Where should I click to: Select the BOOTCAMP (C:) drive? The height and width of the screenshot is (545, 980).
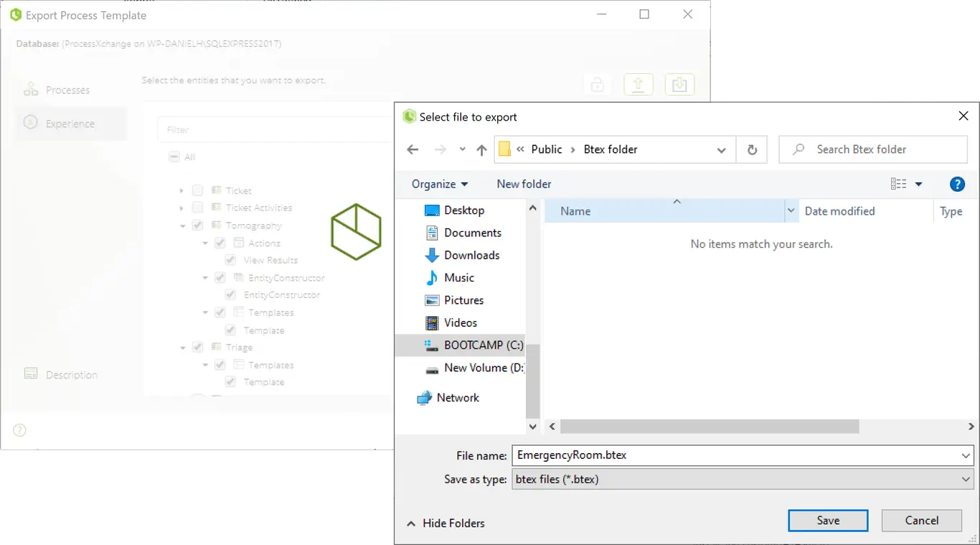pos(460,345)
